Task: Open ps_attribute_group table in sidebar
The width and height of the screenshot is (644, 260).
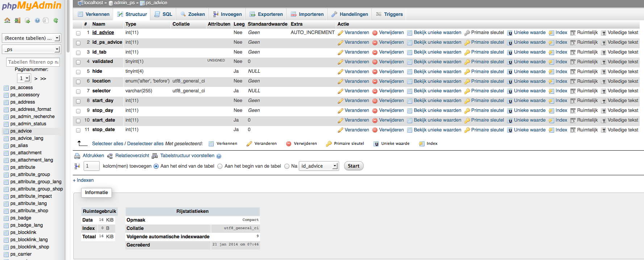Action: [30, 175]
